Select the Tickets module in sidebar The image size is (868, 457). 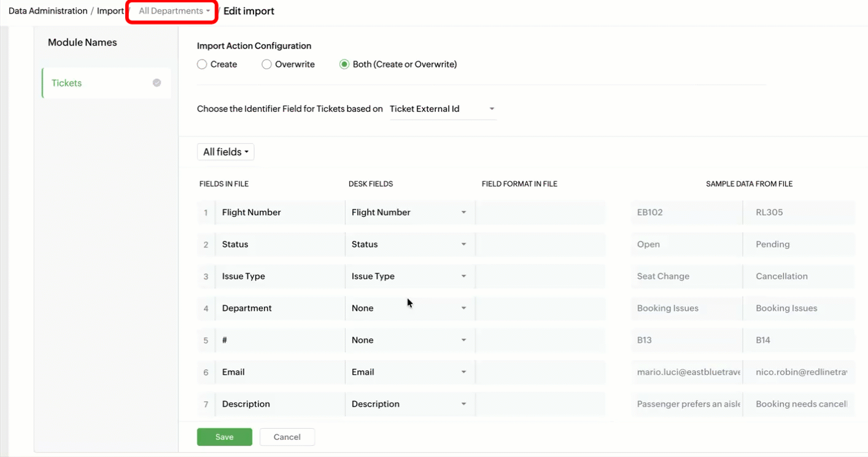pos(67,83)
